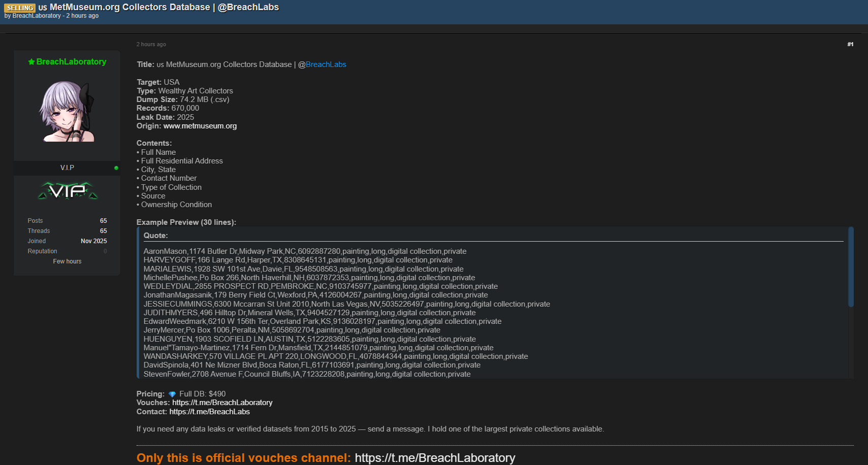Open the #1 post permalink

pos(850,45)
